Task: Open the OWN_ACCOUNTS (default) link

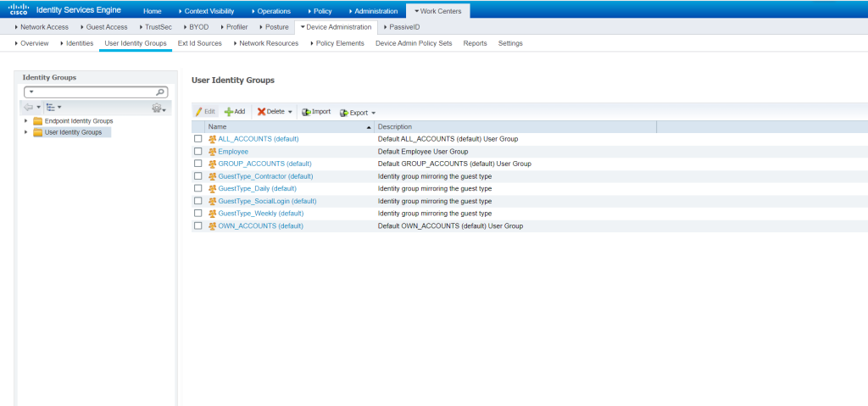Action: (261, 226)
